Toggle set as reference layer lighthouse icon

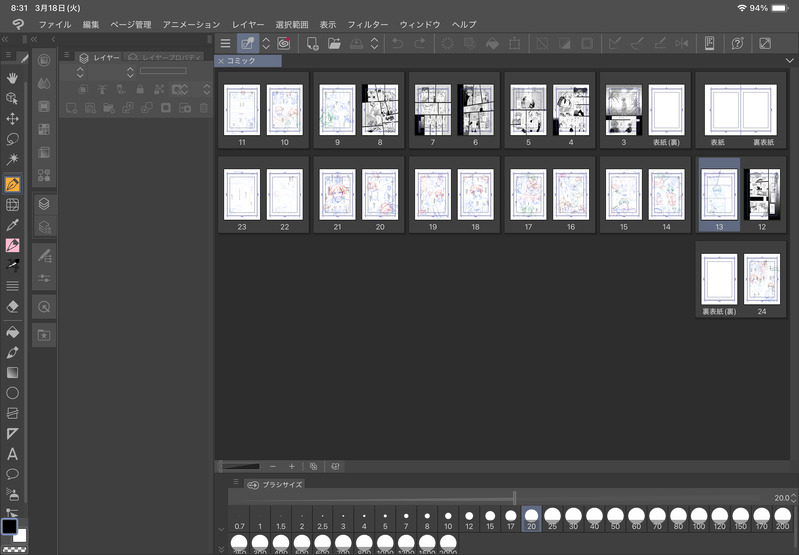tap(102, 89)
